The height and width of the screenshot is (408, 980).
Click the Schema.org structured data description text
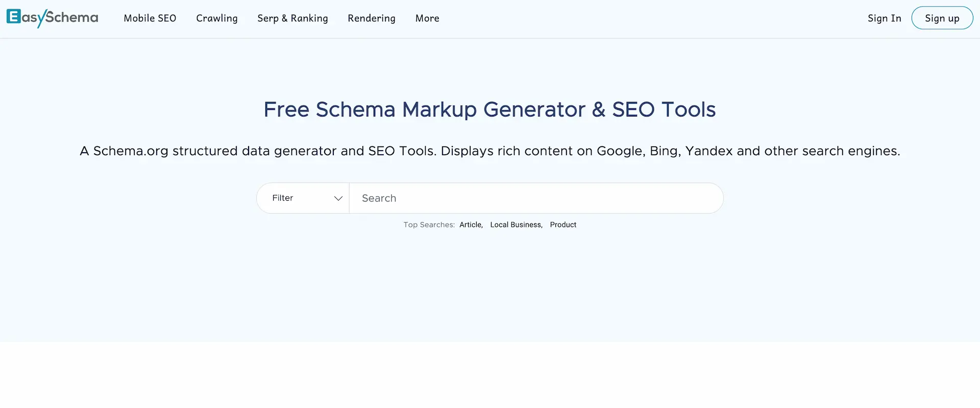[490, 151]
